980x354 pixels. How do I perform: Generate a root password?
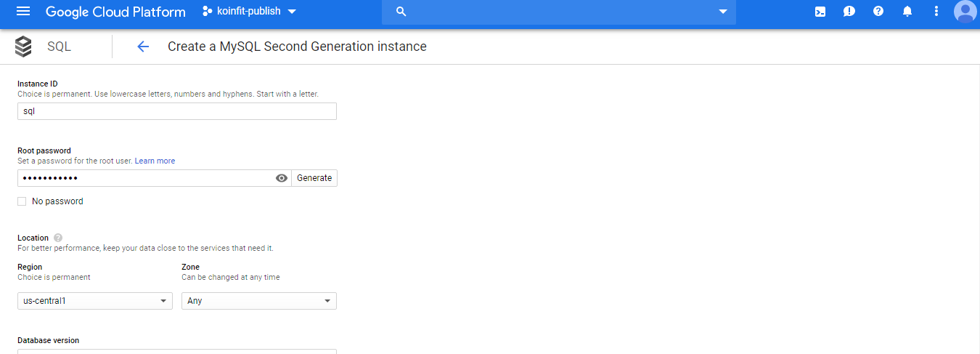pos(314,178)
